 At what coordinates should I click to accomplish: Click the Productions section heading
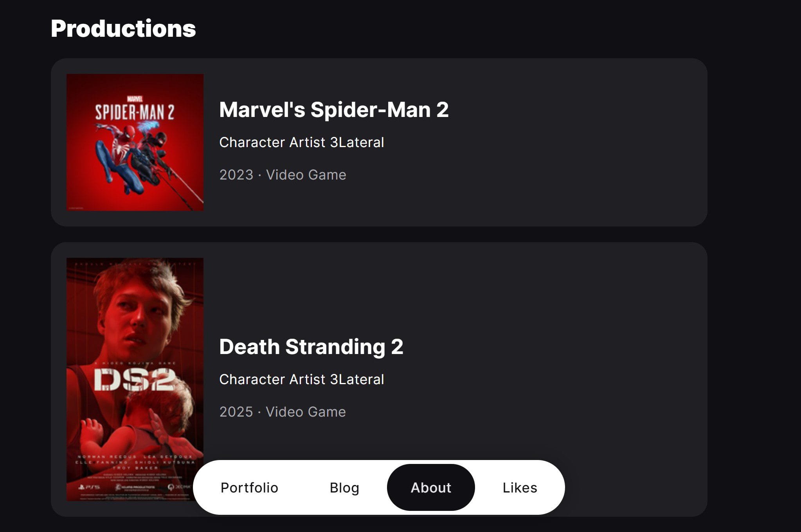pos(123,29)
